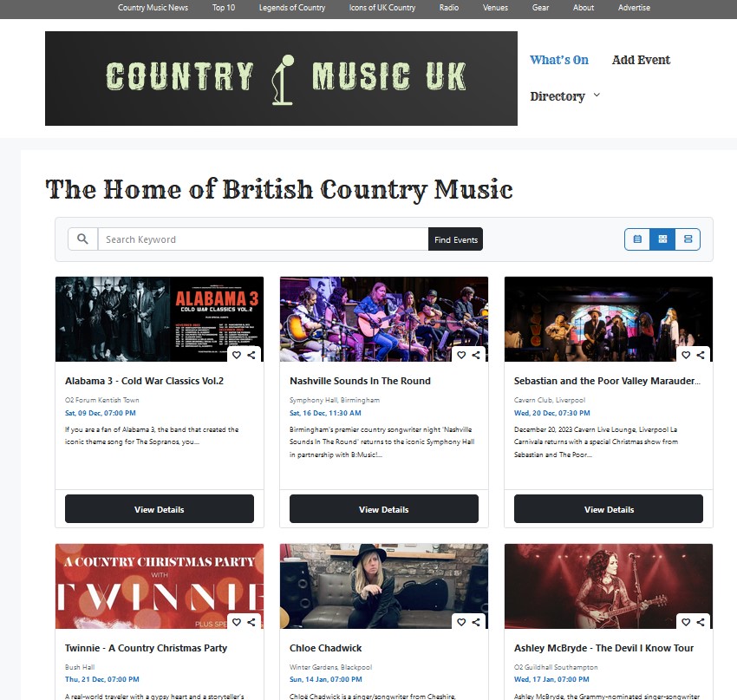Expand the Directory dropdown chevron
Screen dimensions: 737x700
(597, 95)
